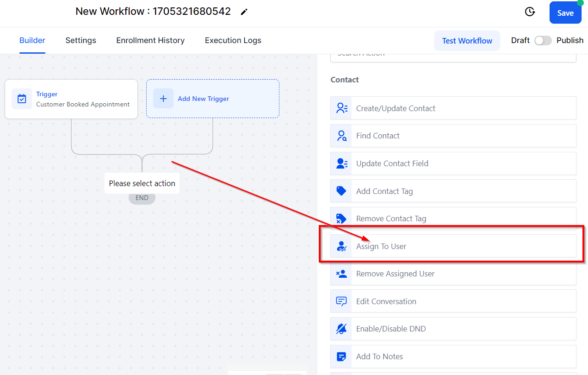Screen dimensions: 588x375
Task: Select the Assign To User action
Action: pos(453,246)
